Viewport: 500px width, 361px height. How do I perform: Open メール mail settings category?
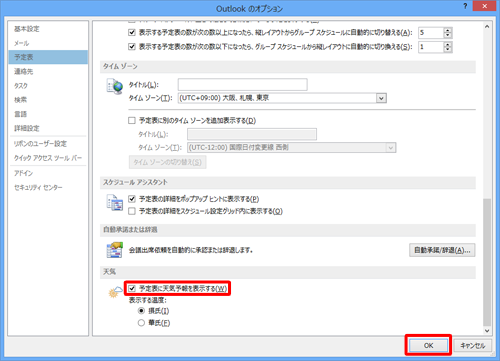pos(48,43)
